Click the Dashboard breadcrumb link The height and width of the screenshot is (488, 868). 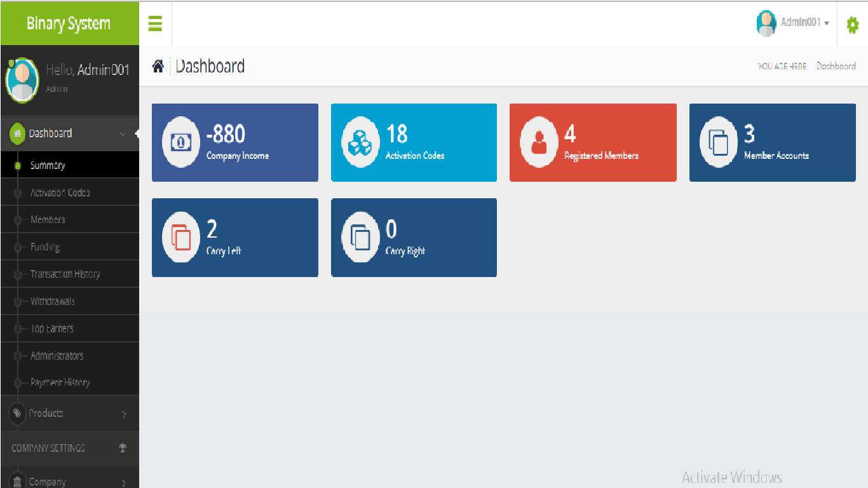(x=836, y=66)
